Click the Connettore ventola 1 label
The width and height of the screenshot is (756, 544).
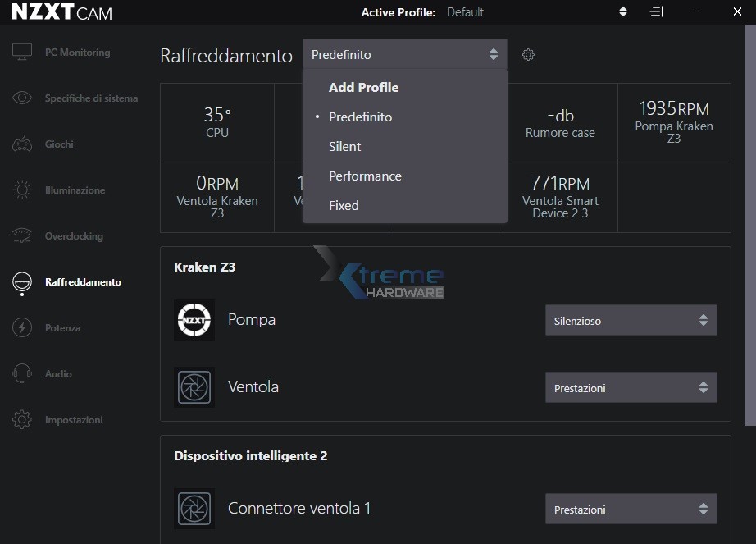coord(299,508)
